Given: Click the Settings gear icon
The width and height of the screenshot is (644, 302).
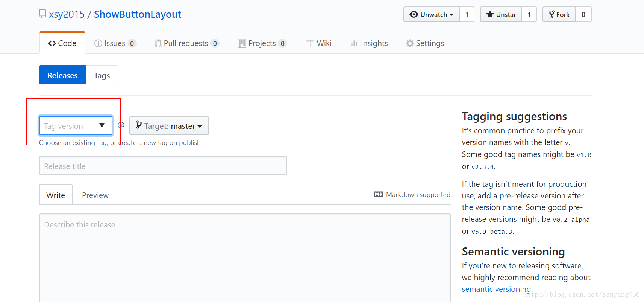Looking at the screenshot, I should (410, 43).
